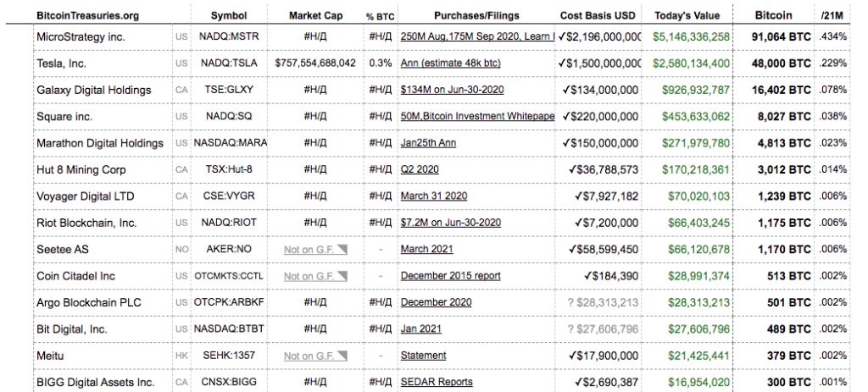Open Square's Bitcoin Investment Whitepaper link
This screenshot has width=868, height=392.
coord(477,116)
